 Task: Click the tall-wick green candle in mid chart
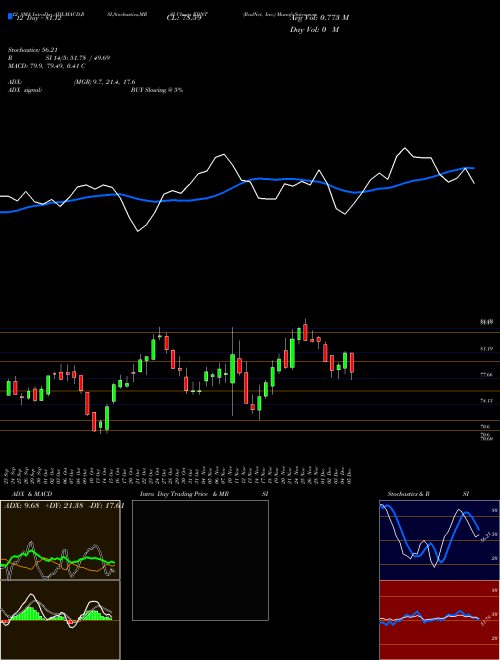pos(232,369)
